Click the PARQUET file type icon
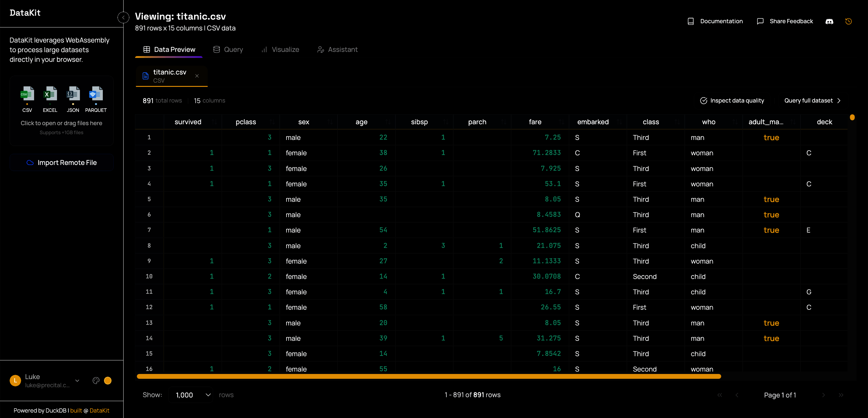This screenshot has width=868, height=418. (x=96, y=94)
